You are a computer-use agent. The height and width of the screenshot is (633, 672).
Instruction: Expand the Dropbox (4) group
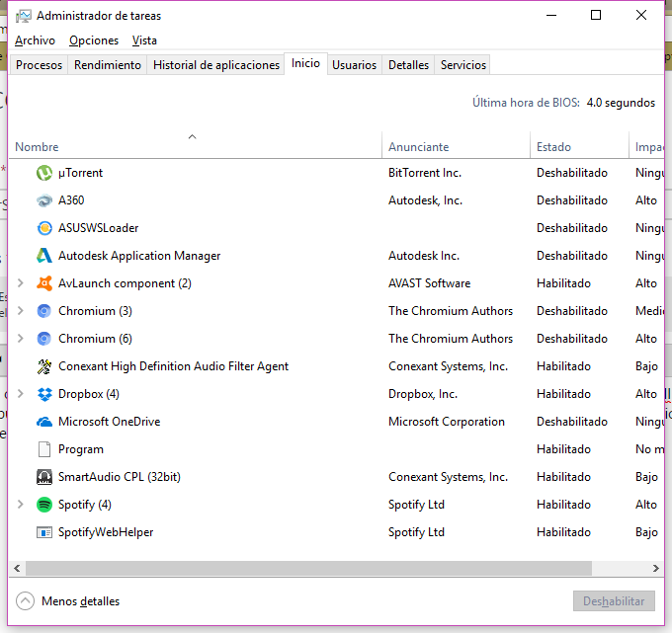tap(20, 394)
